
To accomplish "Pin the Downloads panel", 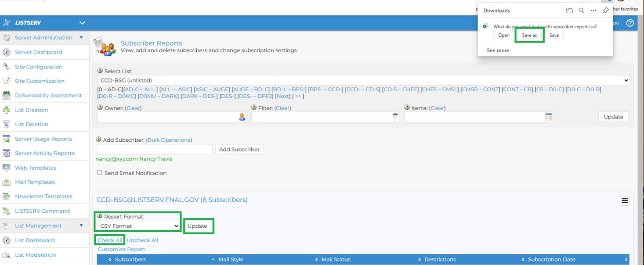I will point(606,11).
